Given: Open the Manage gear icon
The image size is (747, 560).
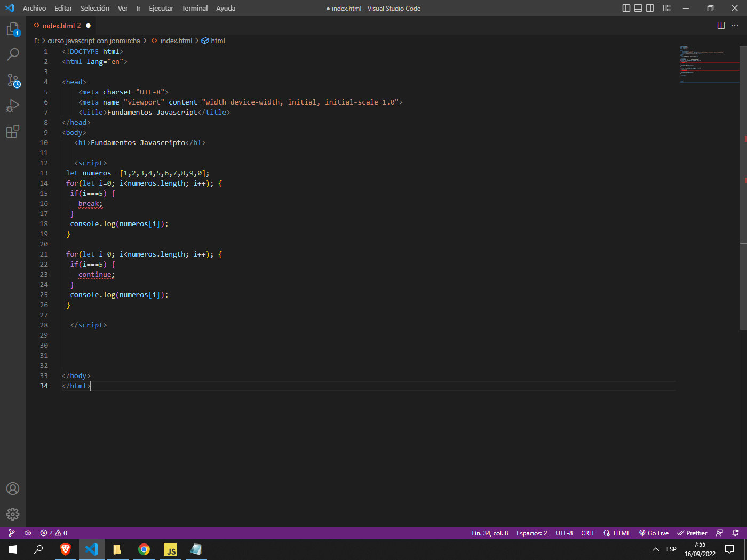Looking at the screenshot, I should [x=13, y=514].
